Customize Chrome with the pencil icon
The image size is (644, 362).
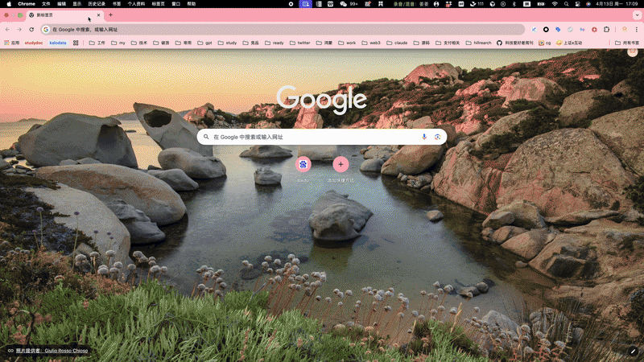pos(633,351)
